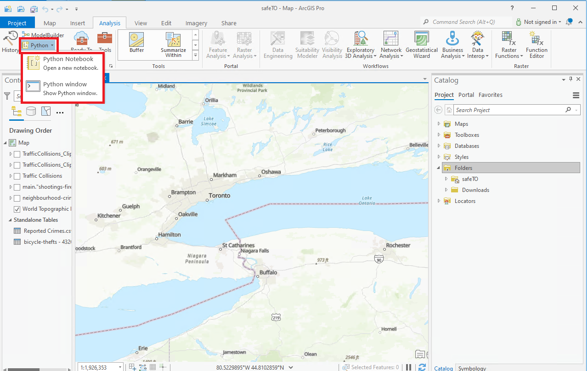Click the Python split button

click(39, 45)
